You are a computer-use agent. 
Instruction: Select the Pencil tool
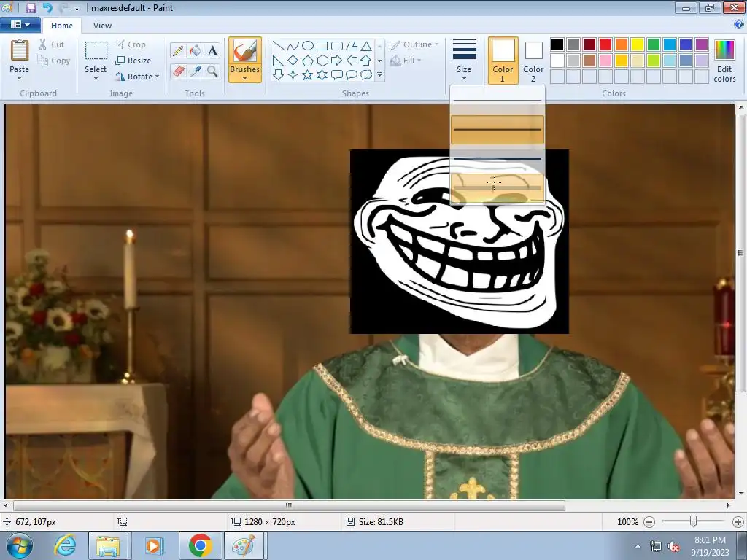click(x=178, y=50)
